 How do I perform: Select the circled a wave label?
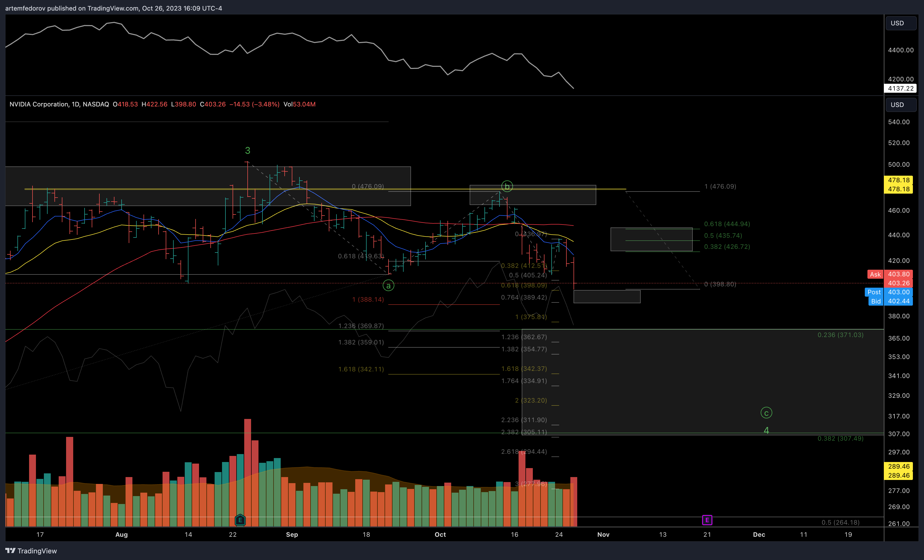(x=388, y=286)
